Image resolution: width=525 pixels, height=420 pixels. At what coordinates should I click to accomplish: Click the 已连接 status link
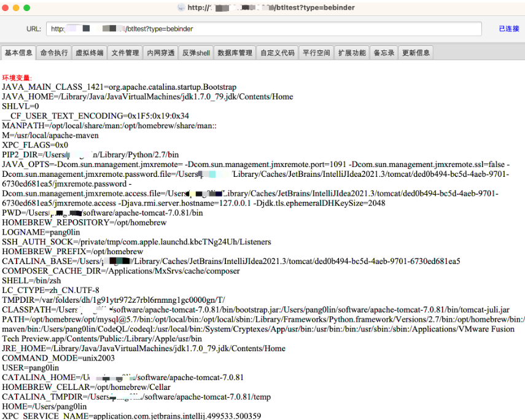click(x=509, y=29)
